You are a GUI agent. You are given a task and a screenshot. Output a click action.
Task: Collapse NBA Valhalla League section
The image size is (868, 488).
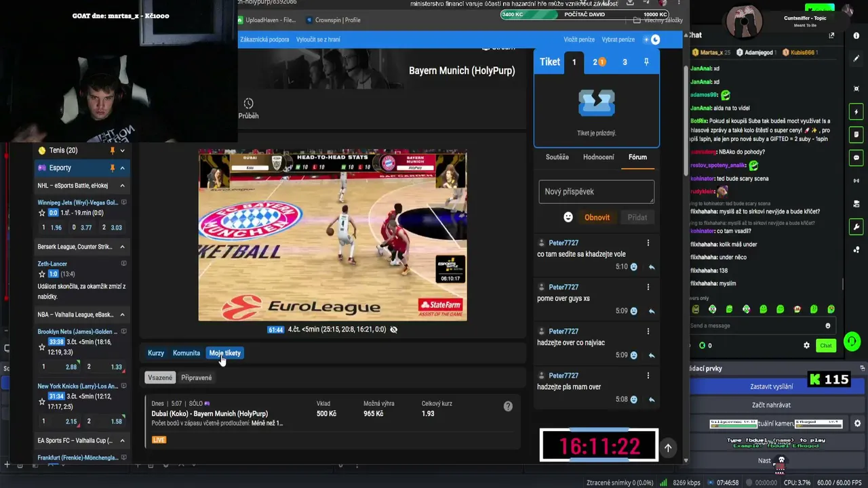(122, 314)
